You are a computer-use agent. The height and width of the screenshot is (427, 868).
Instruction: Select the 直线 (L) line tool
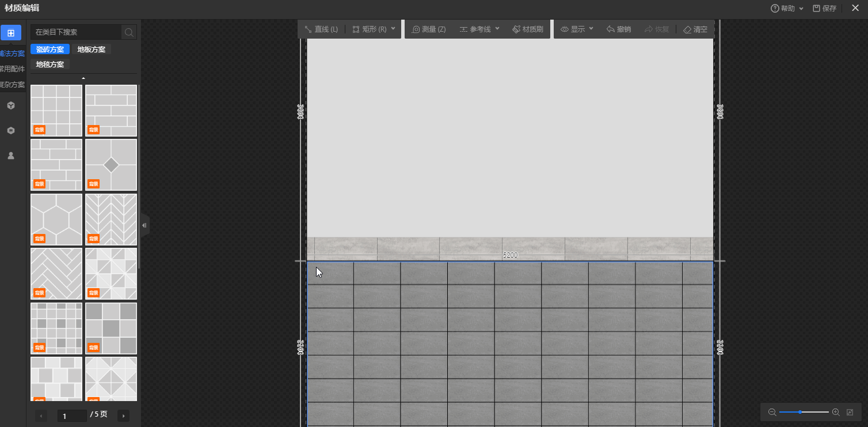point(321,29)
